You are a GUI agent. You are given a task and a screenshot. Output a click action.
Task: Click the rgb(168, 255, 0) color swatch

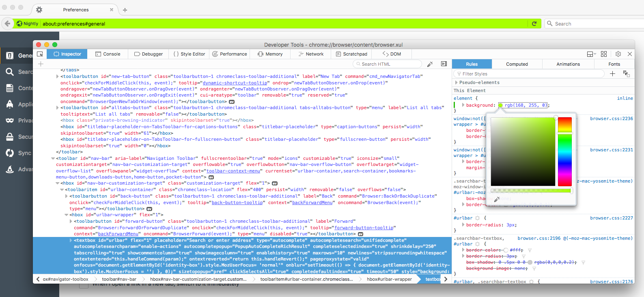pos(500,105)
